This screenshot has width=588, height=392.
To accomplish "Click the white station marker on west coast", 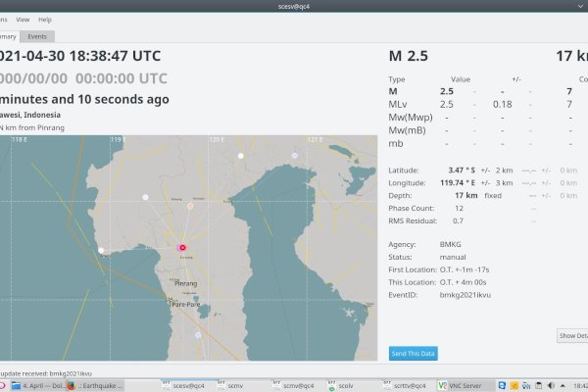I will tap(101, 250).
